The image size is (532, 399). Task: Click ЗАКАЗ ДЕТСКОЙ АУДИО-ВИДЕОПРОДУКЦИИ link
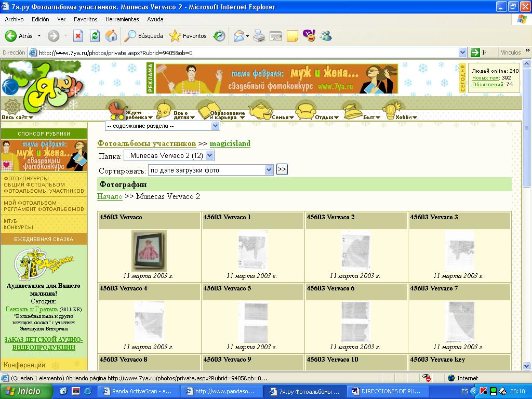click(44, 343)
